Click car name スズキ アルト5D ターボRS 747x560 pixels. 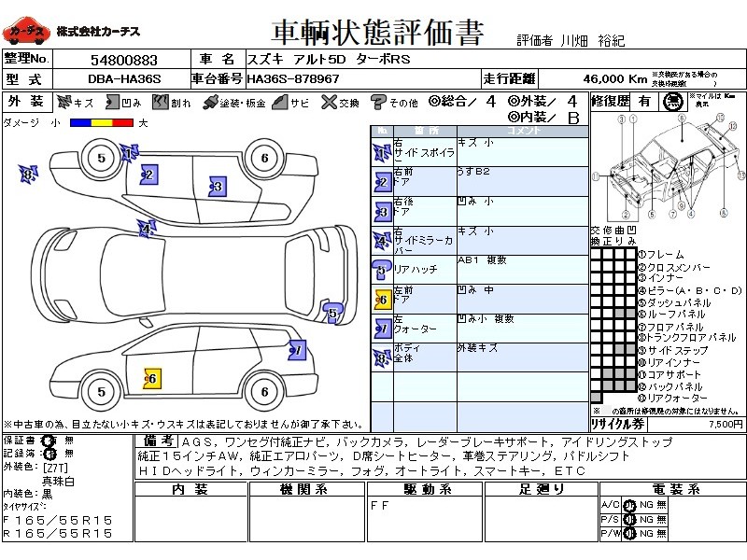point(329,60)
